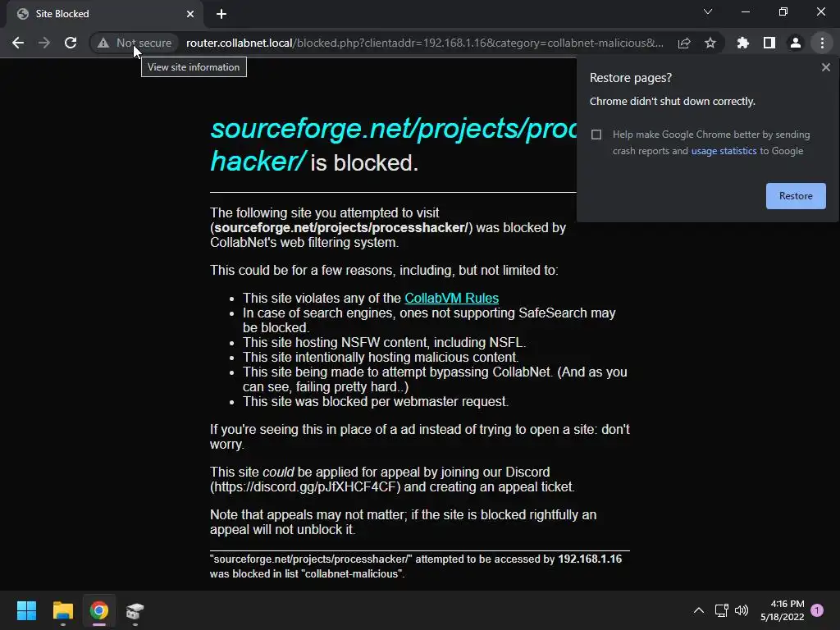This screenshot has height=630, width=840.
Task: Click the forward navigation arrow
Action: (x=44, y=43)
